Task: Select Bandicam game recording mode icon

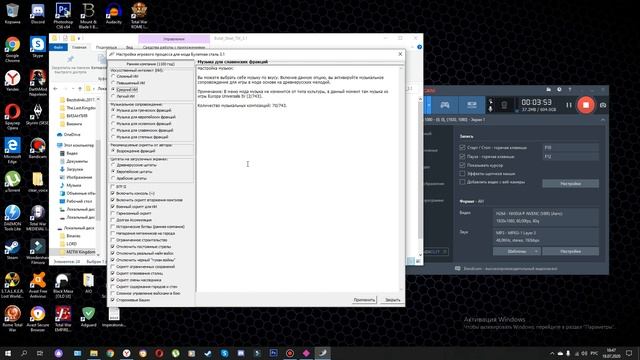Action: 444,105
